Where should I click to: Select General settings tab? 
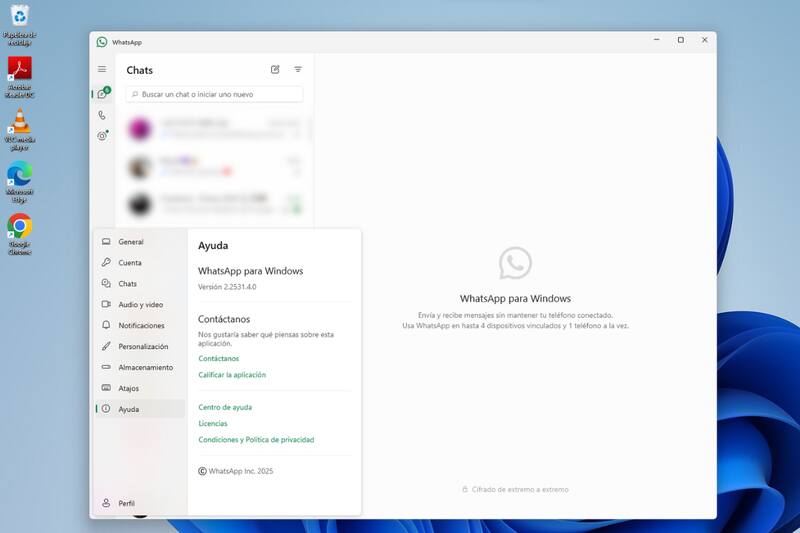tap(130, 242)
